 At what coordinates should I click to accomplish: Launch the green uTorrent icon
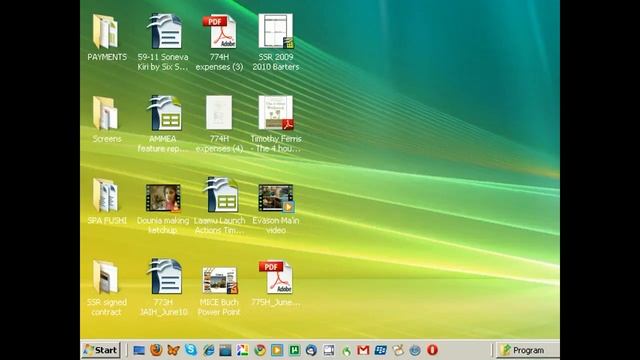[294, 350]
